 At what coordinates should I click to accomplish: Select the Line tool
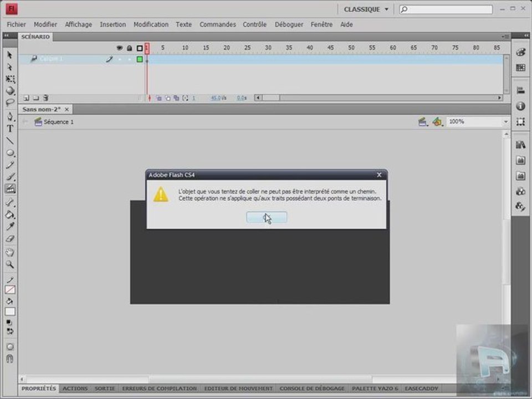[x=10, y=141]
